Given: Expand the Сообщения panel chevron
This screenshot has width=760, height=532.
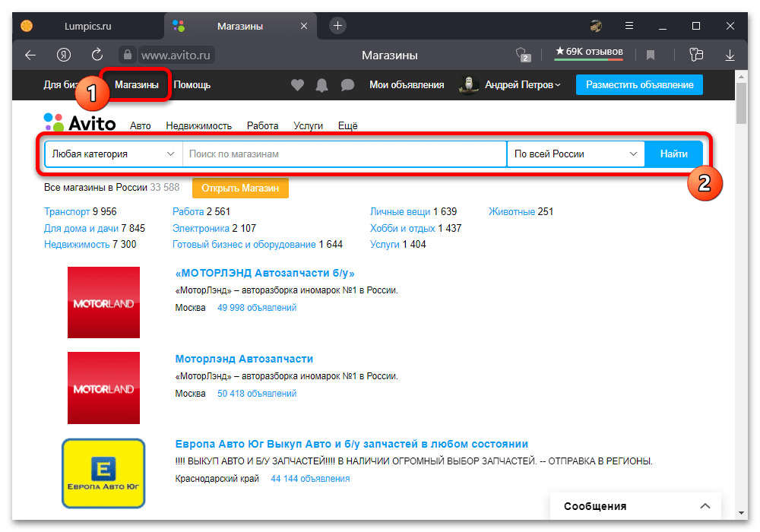Looking at the screenshot, I should click(705, 506).
